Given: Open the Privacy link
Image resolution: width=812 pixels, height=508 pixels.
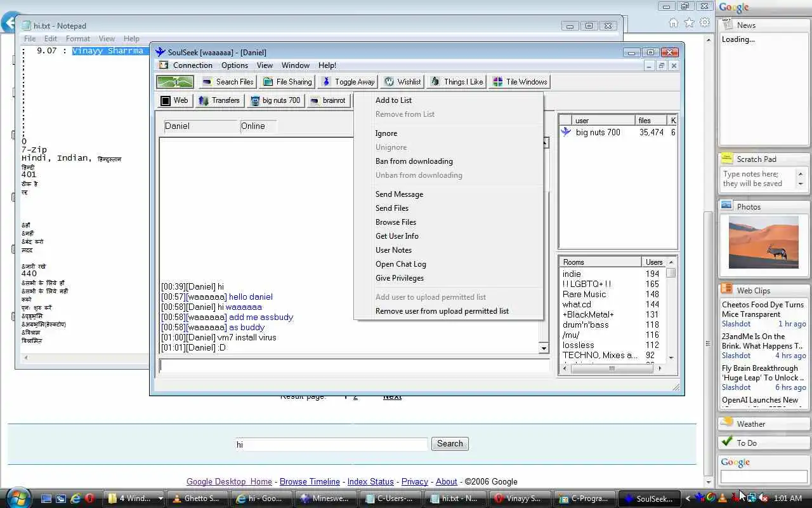Looking at the screenshot, I should (415, 482).
